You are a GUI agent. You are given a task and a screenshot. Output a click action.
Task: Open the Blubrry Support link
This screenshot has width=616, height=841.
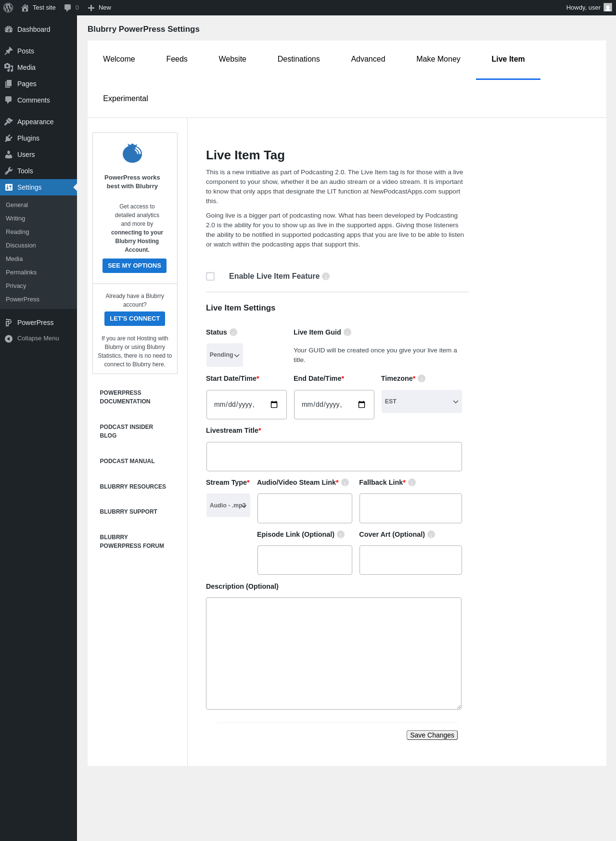click(x=128, y=512)
